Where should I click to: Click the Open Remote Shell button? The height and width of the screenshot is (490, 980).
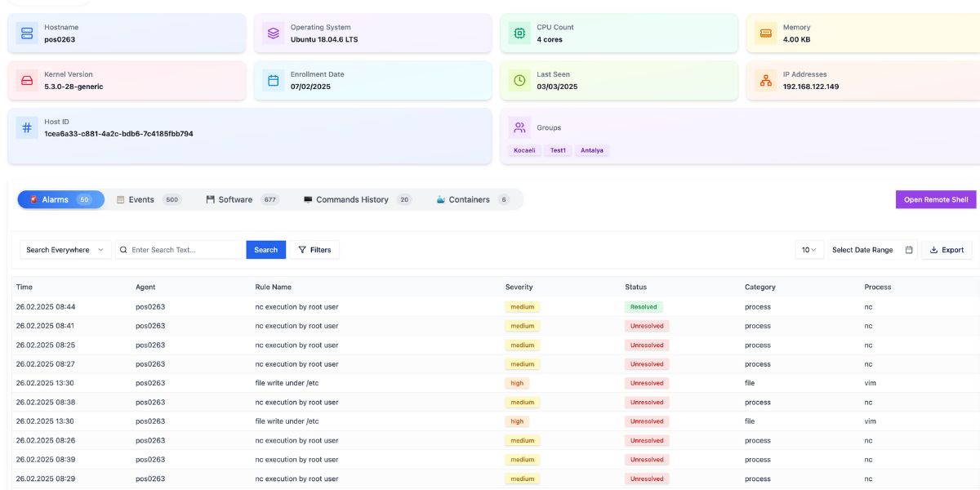[x=935, y=199]
